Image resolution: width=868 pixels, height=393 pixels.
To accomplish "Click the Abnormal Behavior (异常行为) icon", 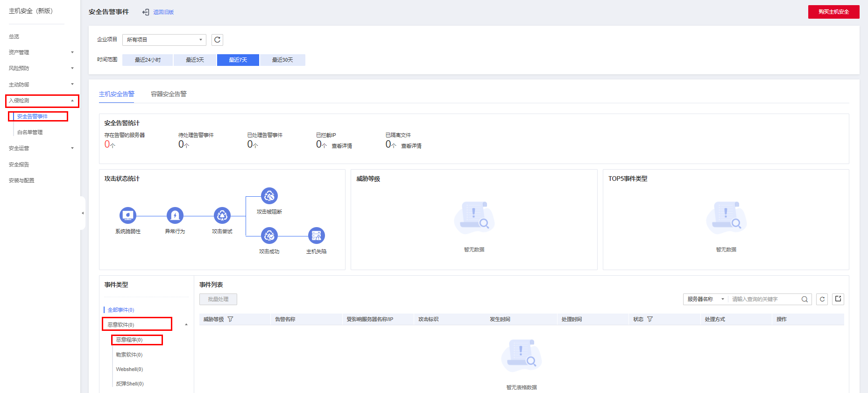I will (x=175, y=215).
